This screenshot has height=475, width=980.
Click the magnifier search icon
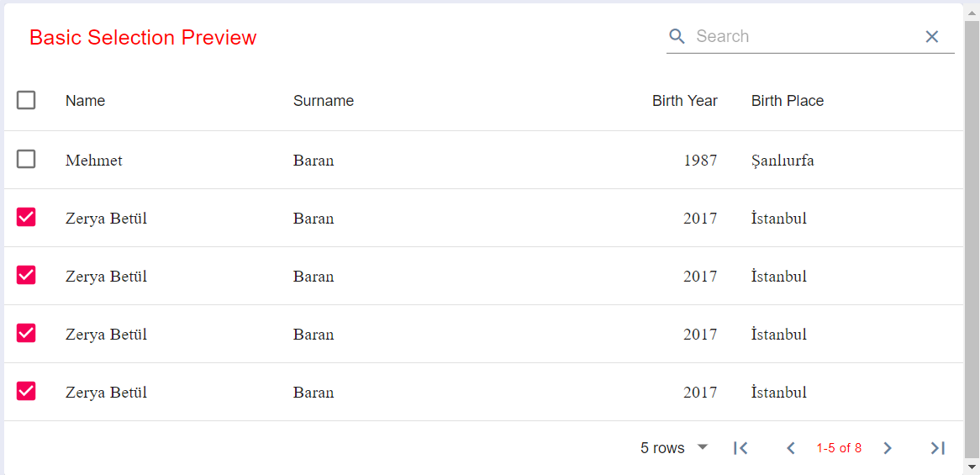click(x=677, y=36)
